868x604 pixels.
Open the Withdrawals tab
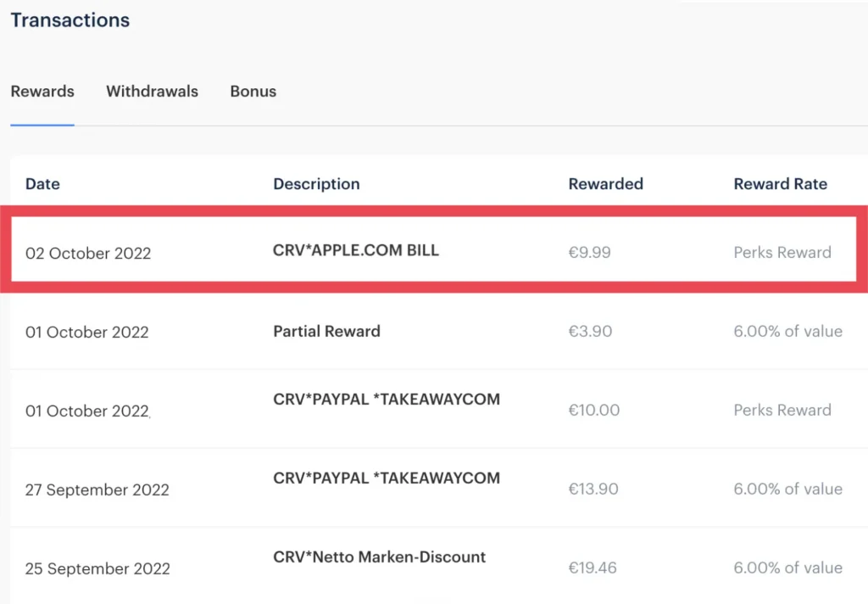tap(152, 92)
